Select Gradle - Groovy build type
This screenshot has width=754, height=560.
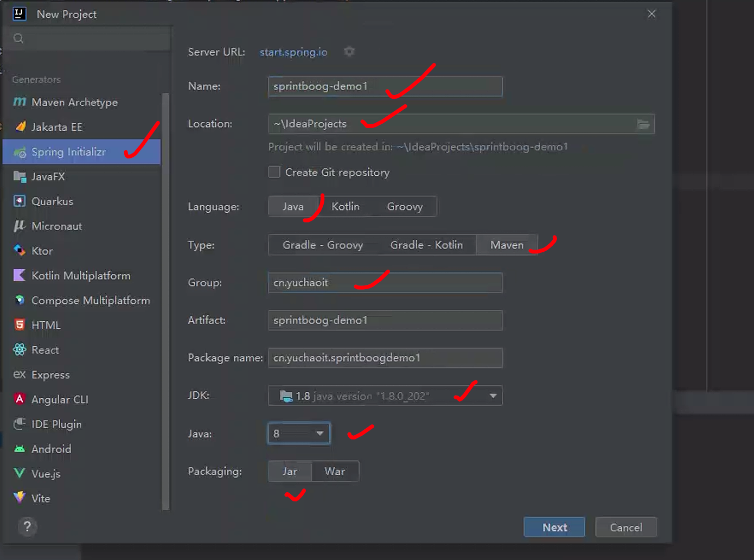[322, 245]
